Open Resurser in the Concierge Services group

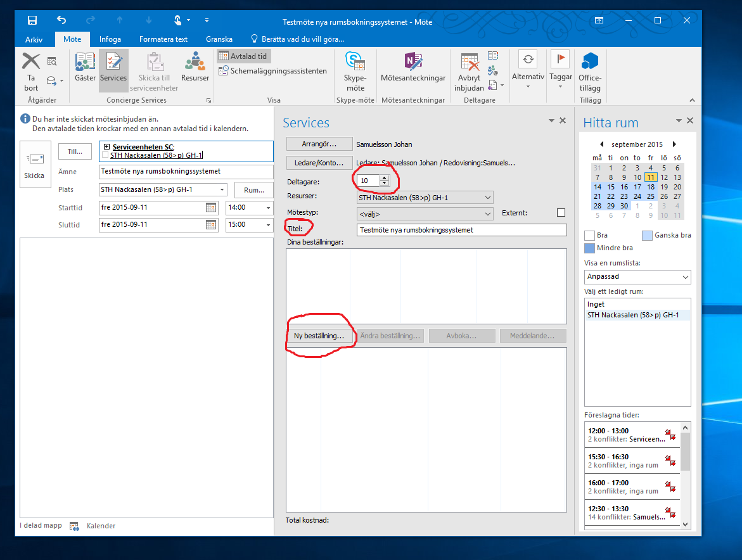click(x=195, y=67)
